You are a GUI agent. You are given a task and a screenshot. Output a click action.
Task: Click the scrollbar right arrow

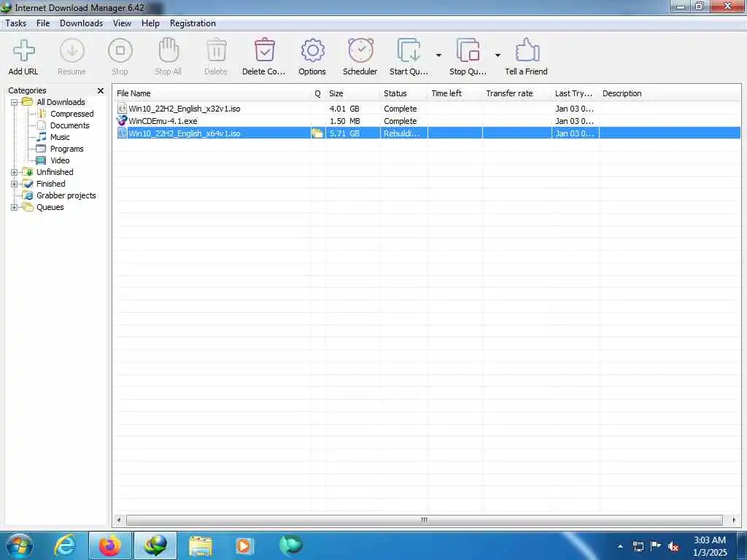(x=734, y=520)
